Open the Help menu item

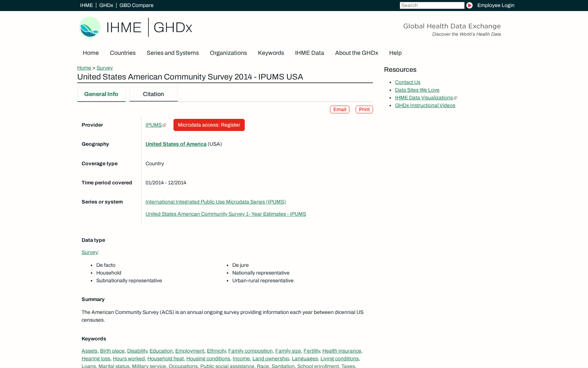395,53
